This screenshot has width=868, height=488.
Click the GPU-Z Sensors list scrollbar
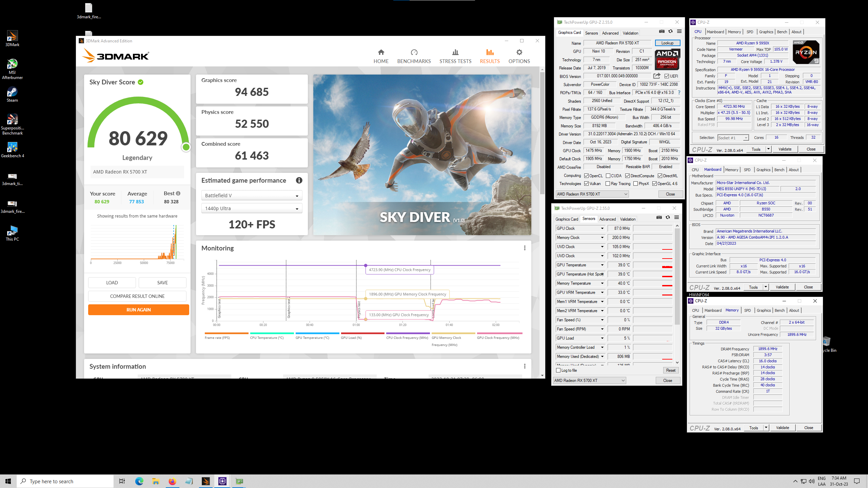(677, 276)
